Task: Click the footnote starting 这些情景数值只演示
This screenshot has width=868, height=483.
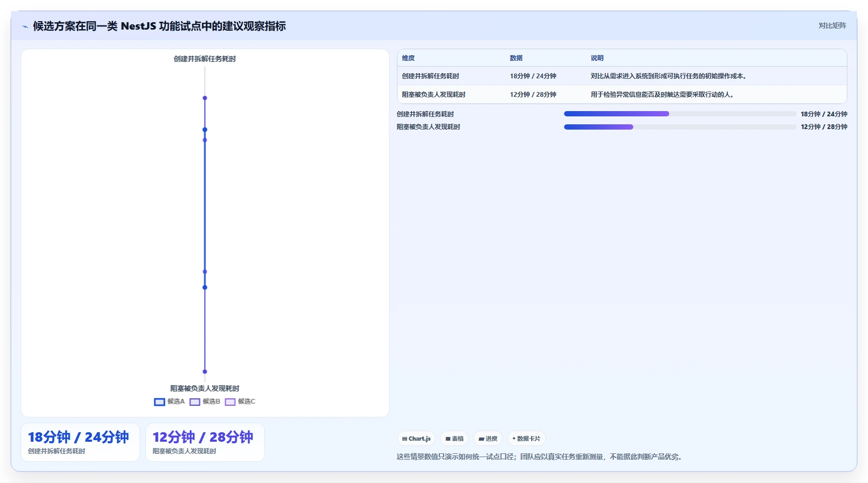Action: tap(539, 457)
